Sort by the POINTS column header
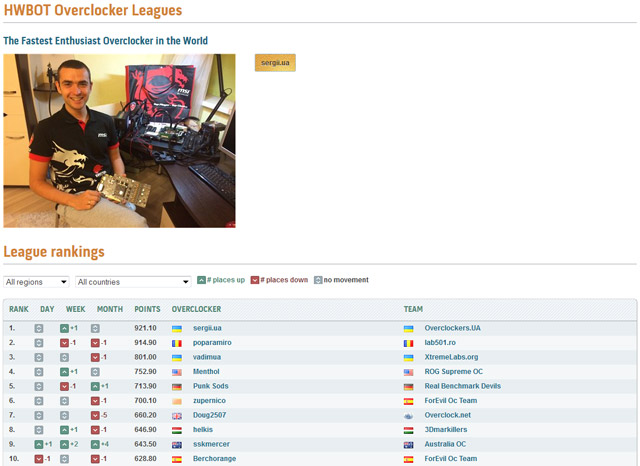This screenshot has height=466, width=640. point(147,309)
